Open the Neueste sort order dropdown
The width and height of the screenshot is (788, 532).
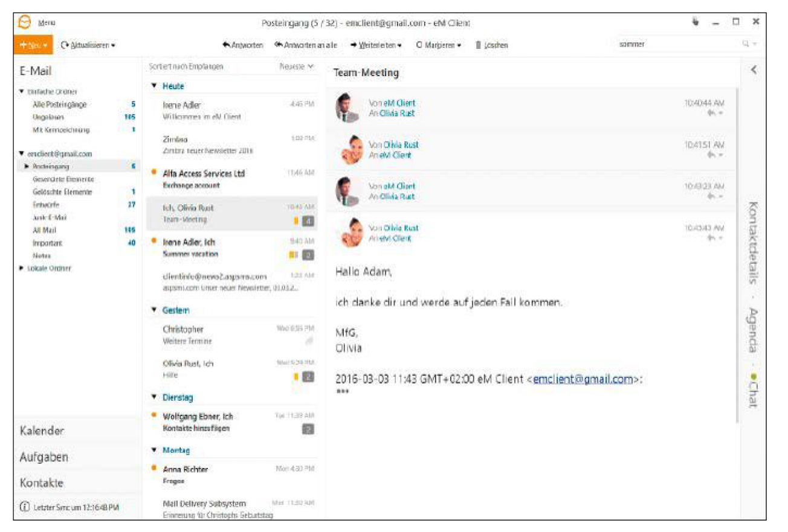click(297, 66)
